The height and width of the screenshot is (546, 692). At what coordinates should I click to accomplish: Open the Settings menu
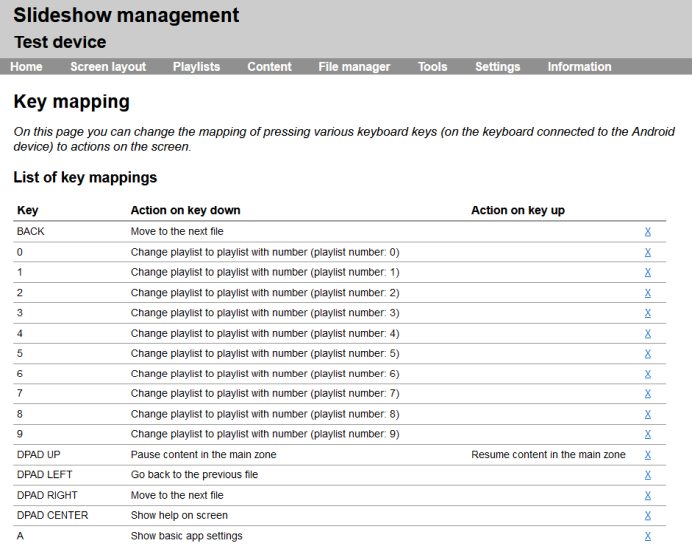point(497,67)
